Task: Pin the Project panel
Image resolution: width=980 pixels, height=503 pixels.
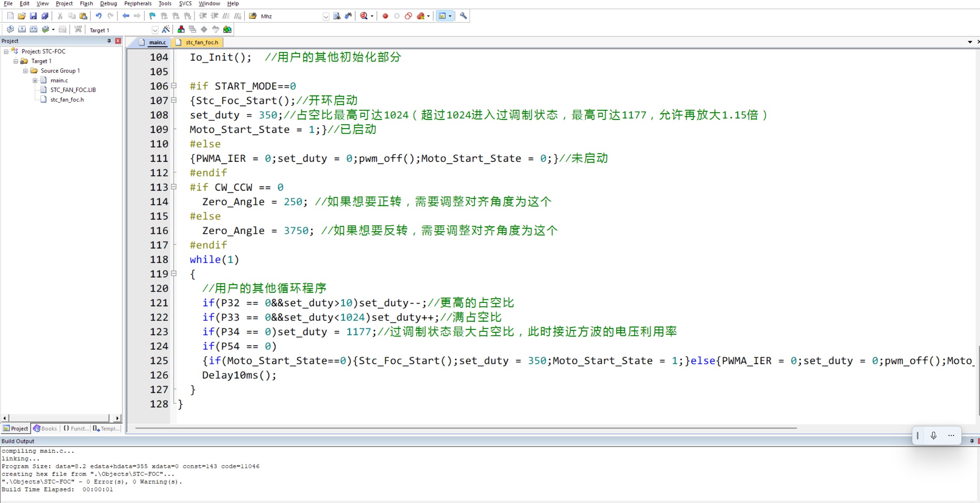Action: pos(109,41)
